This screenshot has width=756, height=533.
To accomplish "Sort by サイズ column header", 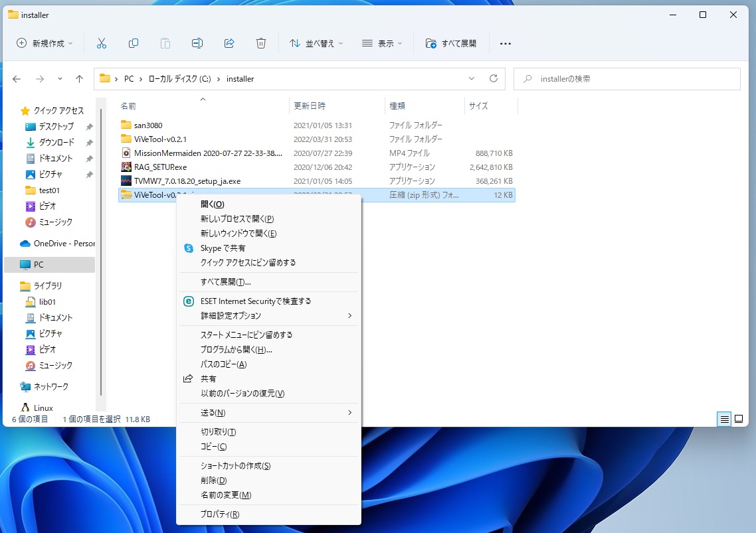I will 491,106.
